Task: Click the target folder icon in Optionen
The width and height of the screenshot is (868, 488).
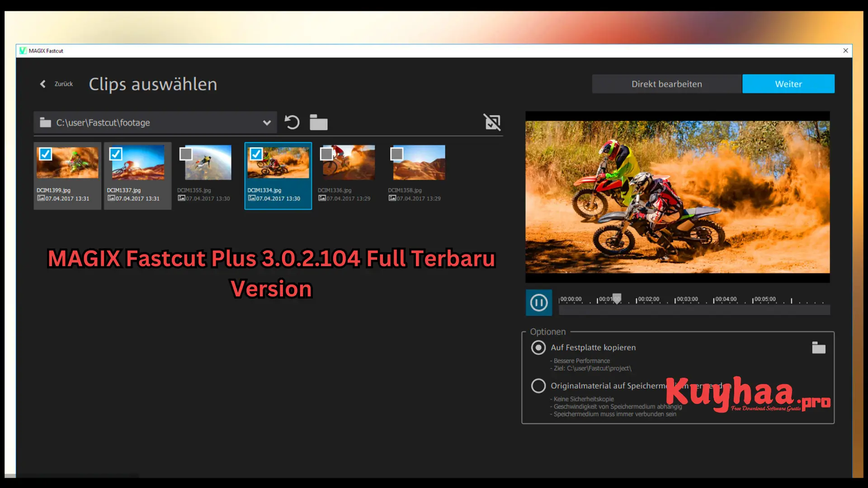Action: pyautogui.click(x=819, y=347)
